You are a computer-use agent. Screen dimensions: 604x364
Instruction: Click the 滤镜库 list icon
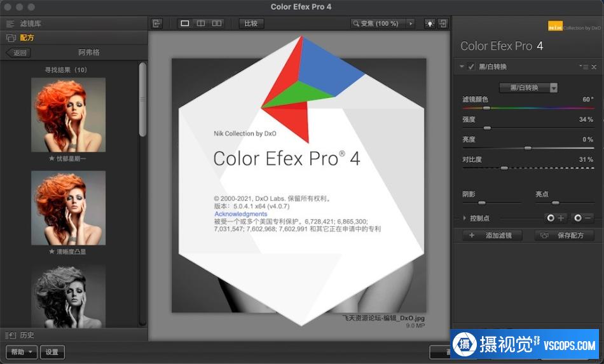(x=10, y=24)
